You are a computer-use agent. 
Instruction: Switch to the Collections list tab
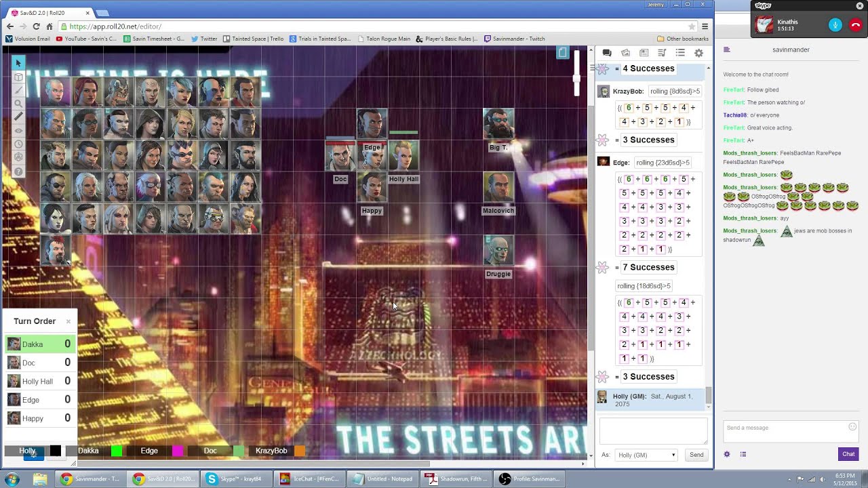coord(680,53)
